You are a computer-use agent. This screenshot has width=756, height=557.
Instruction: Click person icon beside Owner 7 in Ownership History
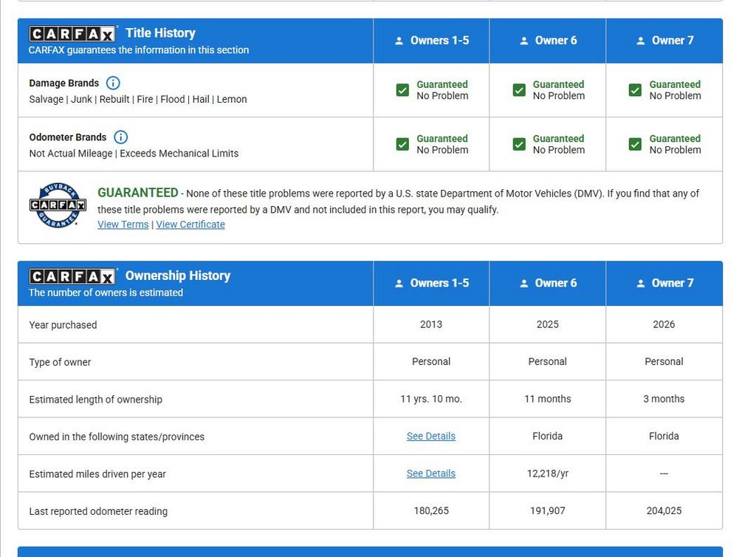tap(641, 284)
